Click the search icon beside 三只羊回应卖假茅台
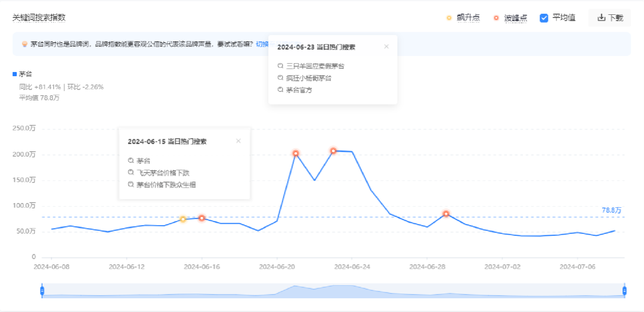 [x=280, y=65]
